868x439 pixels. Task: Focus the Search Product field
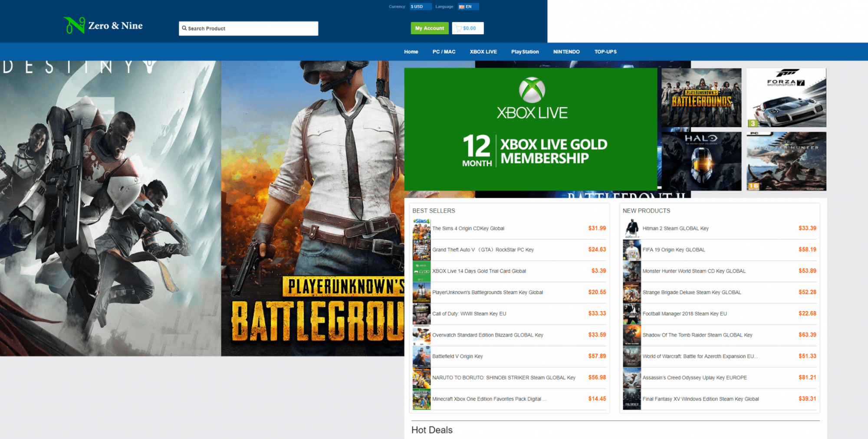[248, 29]
